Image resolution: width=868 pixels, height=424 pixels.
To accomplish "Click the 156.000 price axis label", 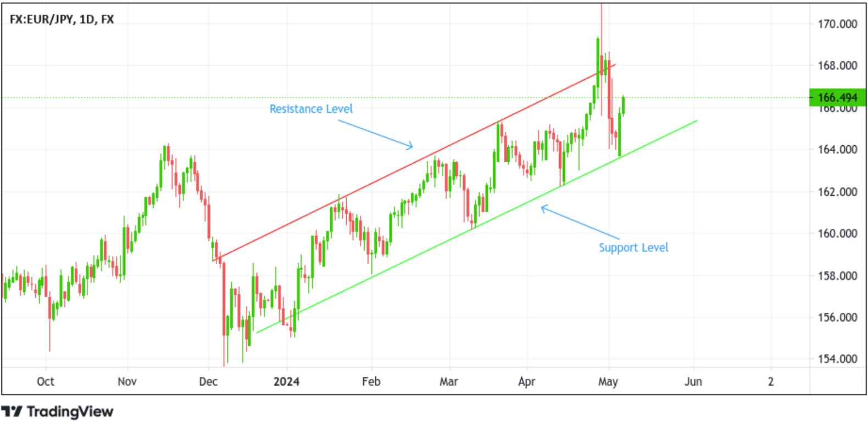I will pos(837,317).
